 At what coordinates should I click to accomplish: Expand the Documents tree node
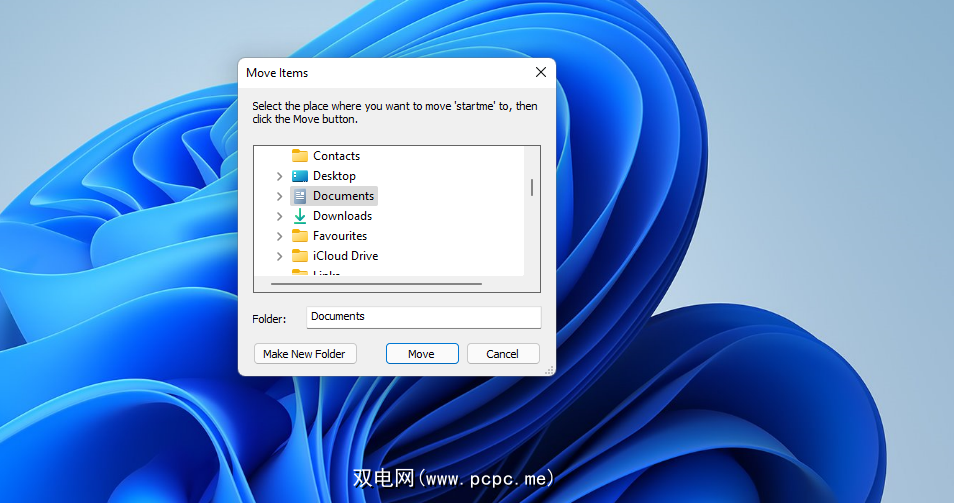click(279, 196)
